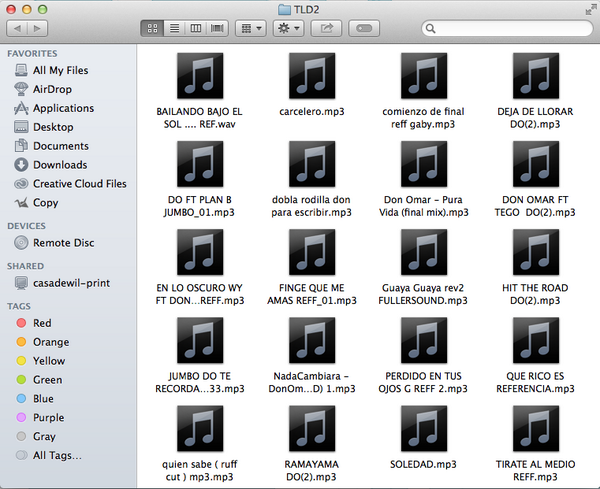Minimize the TLD2 Finder window

tap(27, 9)
